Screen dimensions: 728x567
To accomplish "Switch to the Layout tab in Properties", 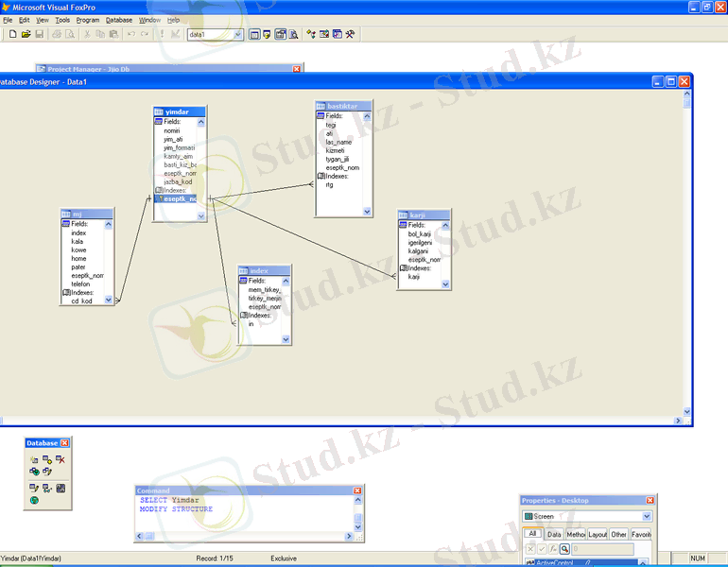I will [598, 534].
